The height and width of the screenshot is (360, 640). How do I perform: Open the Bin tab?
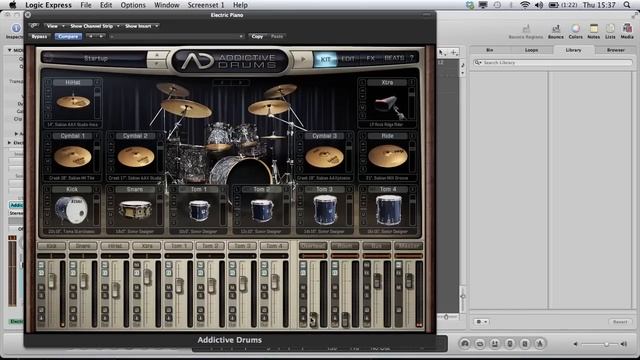tap(489, 50)
